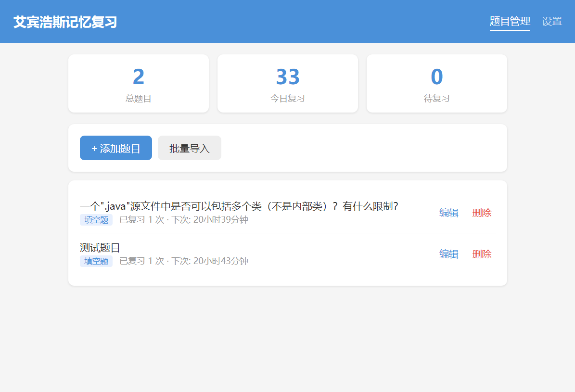
Task: Open 批量导入 dialog
Action: [x=189, y=148]
